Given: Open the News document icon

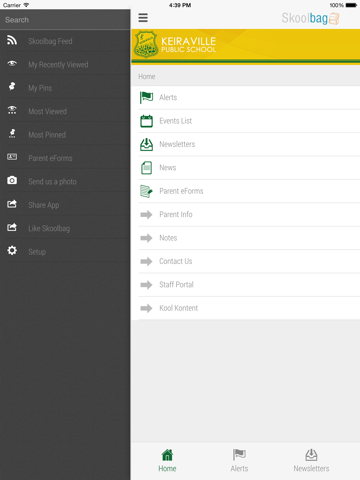Looking at the screenshot, I should coord(146,168).
